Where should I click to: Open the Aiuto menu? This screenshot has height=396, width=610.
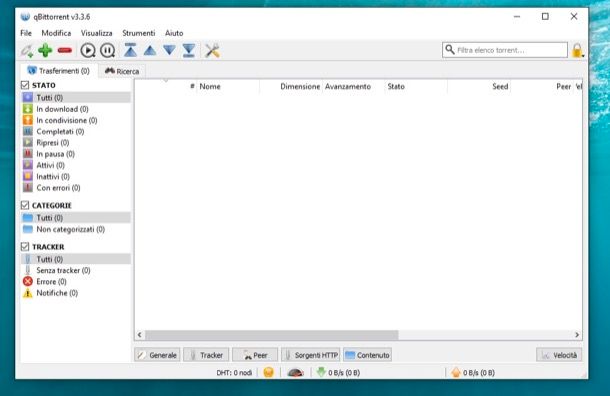(x=174, y=33)
